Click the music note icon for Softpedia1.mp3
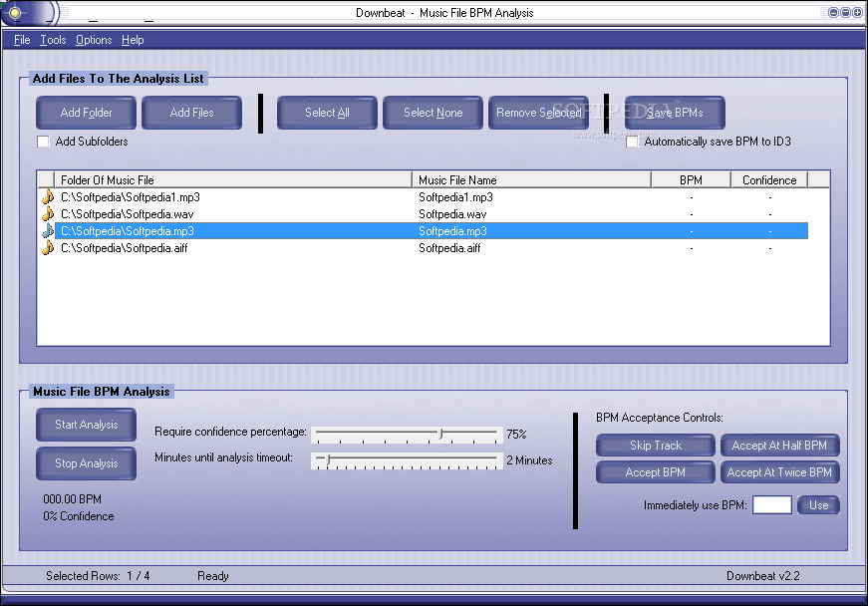The image size is (868, 606). tap(48, 197)
